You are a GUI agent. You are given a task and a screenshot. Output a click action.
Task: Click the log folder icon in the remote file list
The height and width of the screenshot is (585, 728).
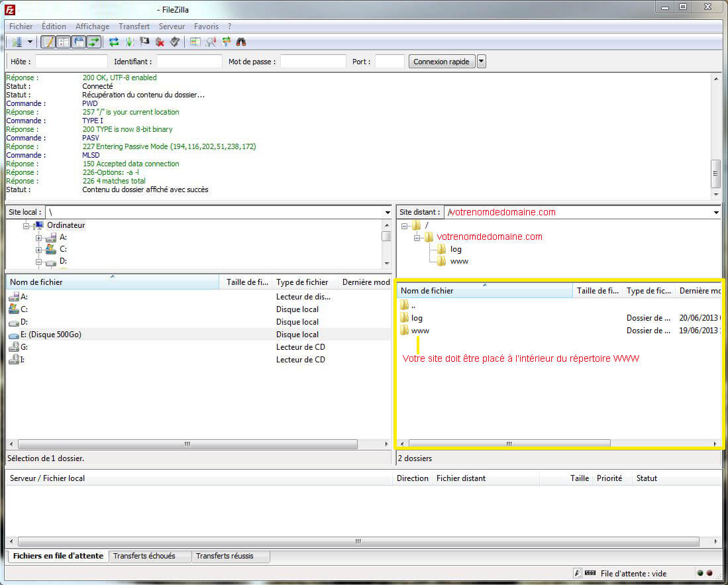pyautogui.click(x=404, y=318)
